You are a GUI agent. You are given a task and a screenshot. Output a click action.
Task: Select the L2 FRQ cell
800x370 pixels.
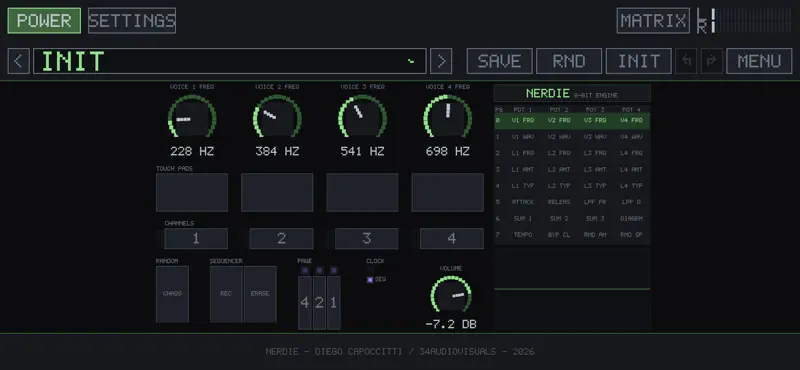559,153
